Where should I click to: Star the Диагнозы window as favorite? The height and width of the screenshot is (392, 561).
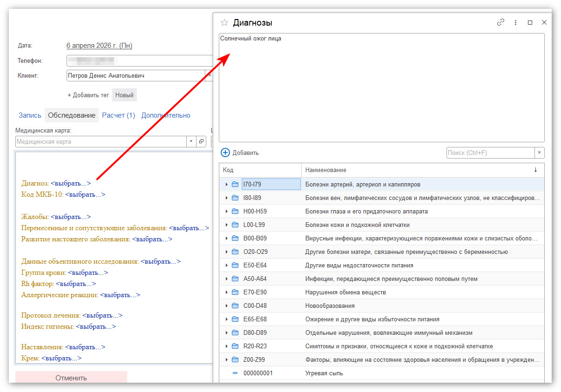[224, 22]
